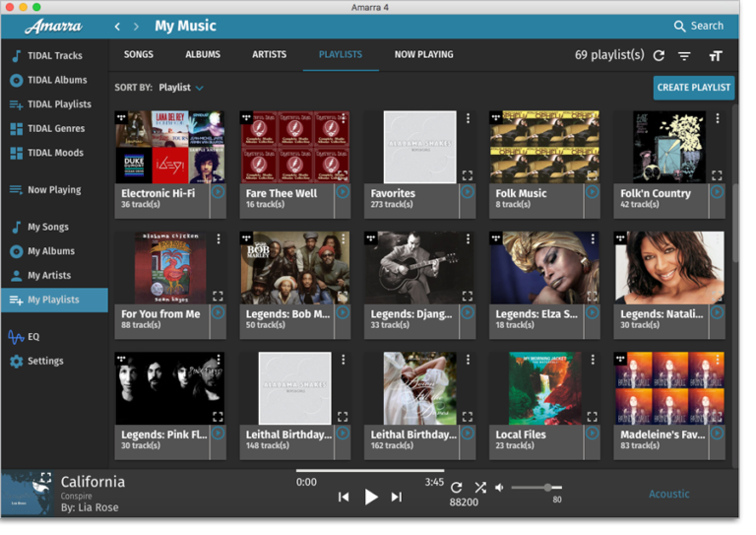Open options menu for Legends: Bob Marley
Image resolution: width=756 pixels, height=535 pixels.
344,239
